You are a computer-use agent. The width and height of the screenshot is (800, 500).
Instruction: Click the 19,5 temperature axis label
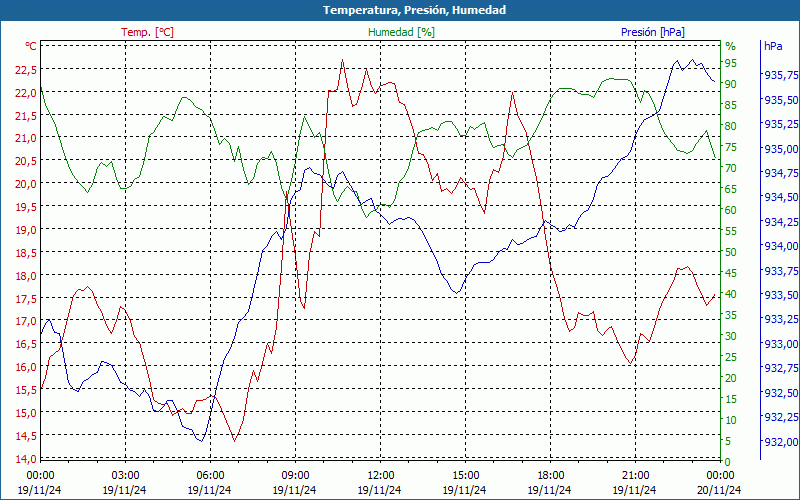click(26, 207)
